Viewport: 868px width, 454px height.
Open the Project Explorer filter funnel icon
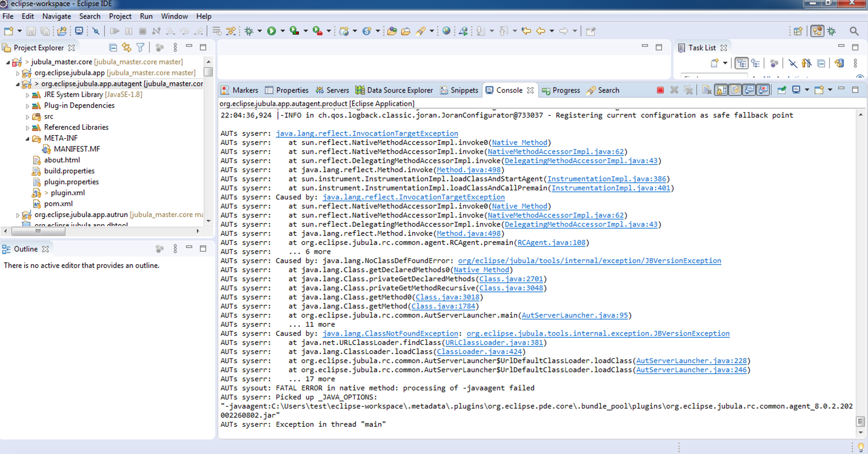(141, 48)
